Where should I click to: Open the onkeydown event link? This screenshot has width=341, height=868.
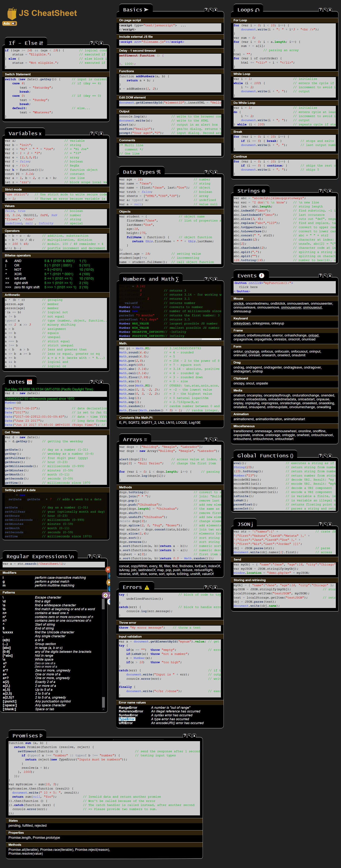click(242, 324)
